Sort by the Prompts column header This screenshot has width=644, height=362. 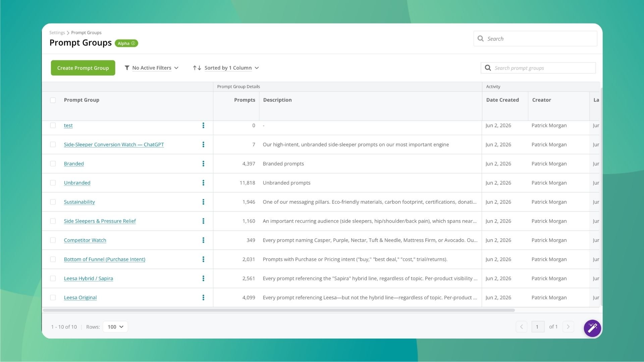tap(245, 100)
